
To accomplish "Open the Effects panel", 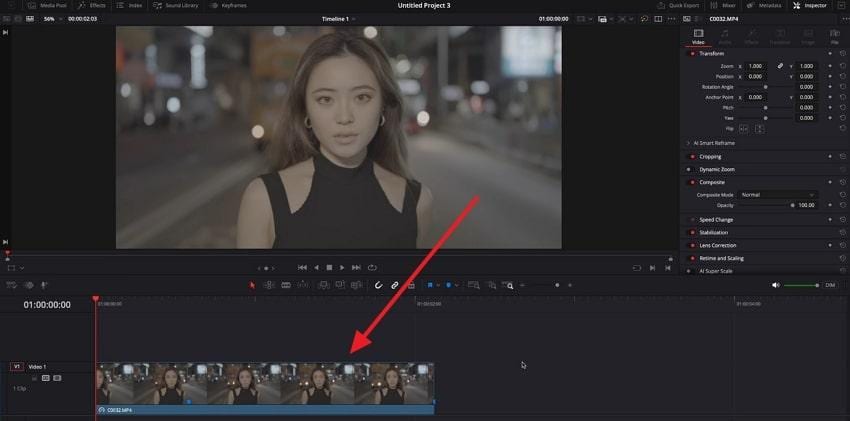I will (x=92, y=5).
